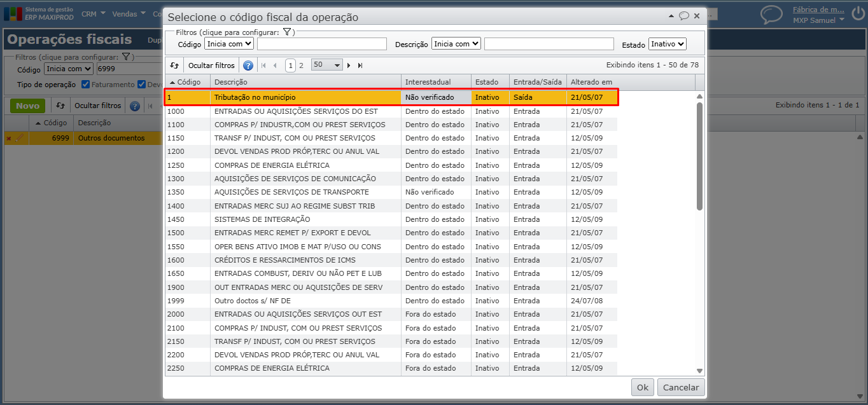Select row 'ENTRADAS MERC SUJ AO REGIME SUBST TRIB'
The width and height of the screenshot is (868, 405).
tap(391, 206)
